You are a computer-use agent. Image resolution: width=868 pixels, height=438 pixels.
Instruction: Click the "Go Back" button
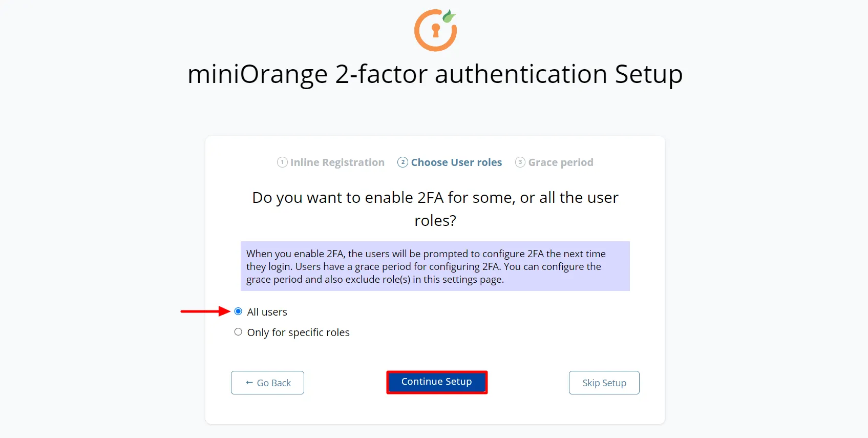tap(267, 383)
